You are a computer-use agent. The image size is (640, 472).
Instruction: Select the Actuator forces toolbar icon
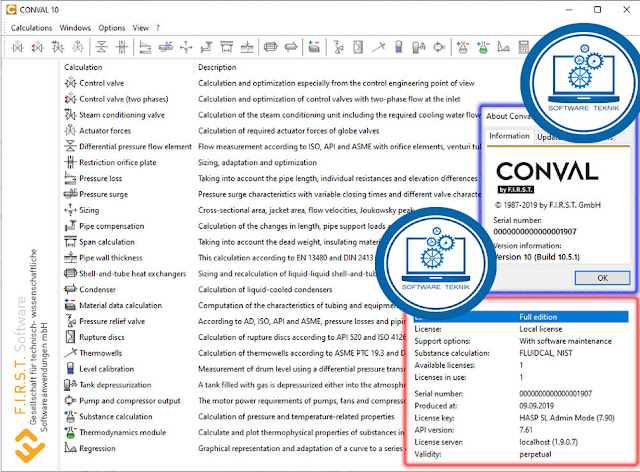click(78, 47)
